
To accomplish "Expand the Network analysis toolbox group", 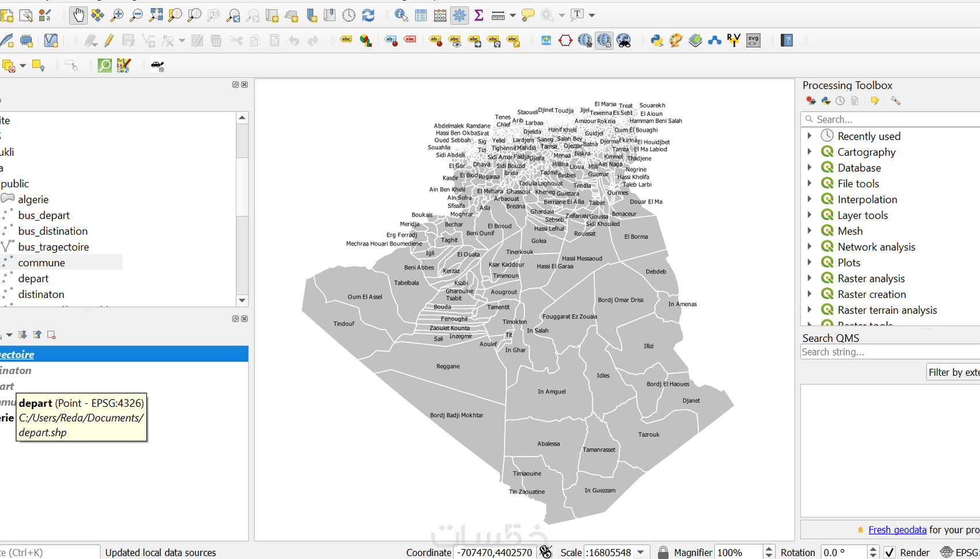I will coord(809,247).
